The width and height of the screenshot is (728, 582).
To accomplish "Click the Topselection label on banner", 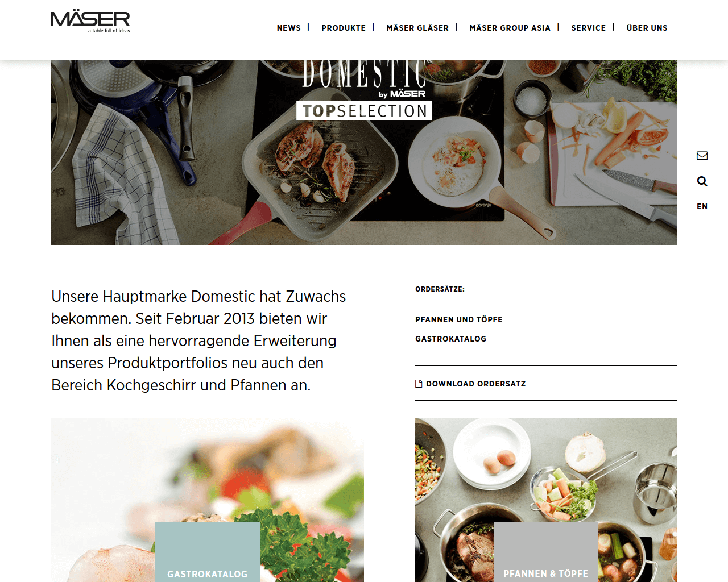I will 364,111.
